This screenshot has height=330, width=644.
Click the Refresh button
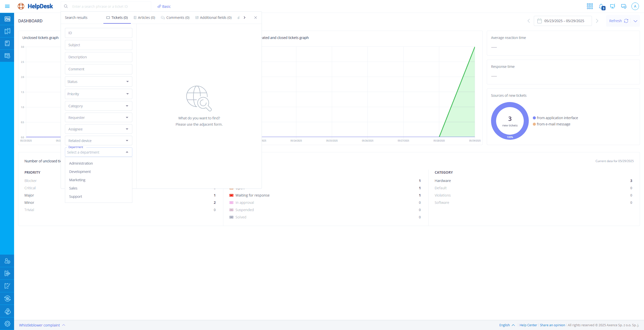tap(619, 21)
